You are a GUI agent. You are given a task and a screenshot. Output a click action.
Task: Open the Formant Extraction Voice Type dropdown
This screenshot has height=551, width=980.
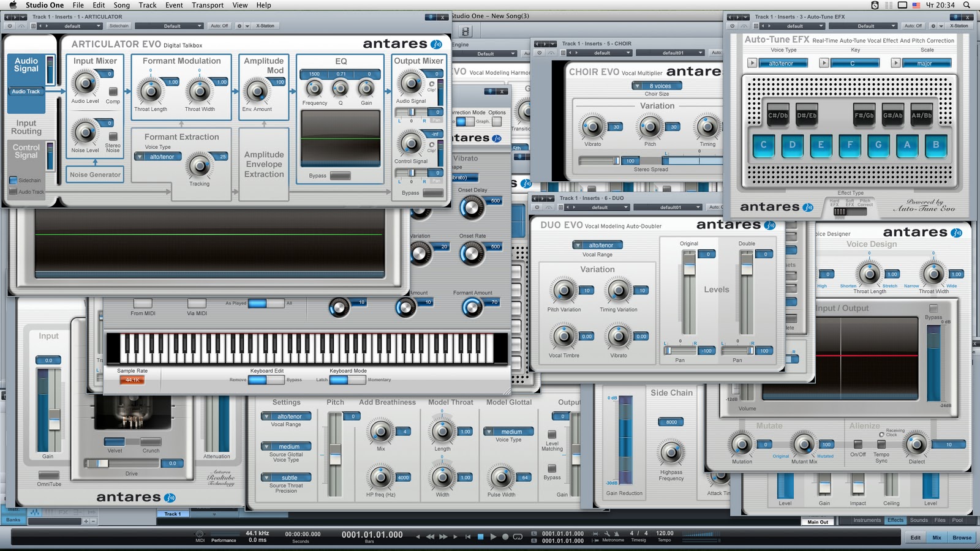158,157
